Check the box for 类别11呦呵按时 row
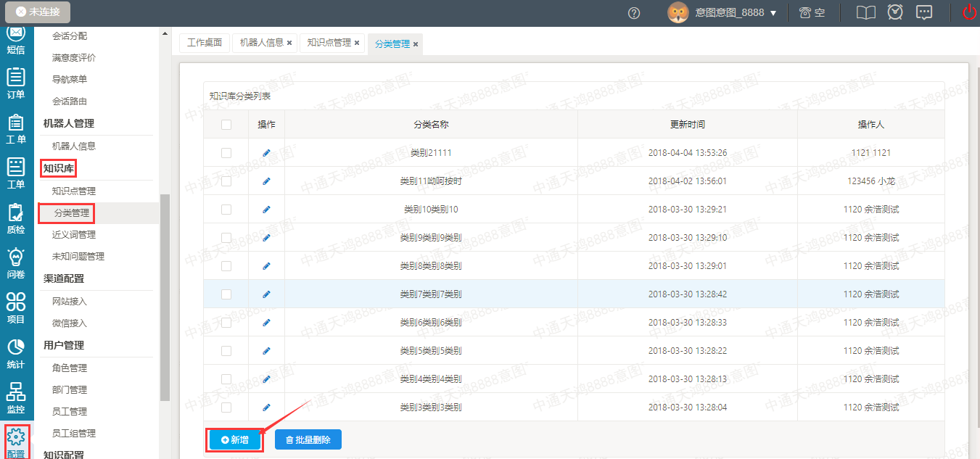 click(x=226, y=181)
